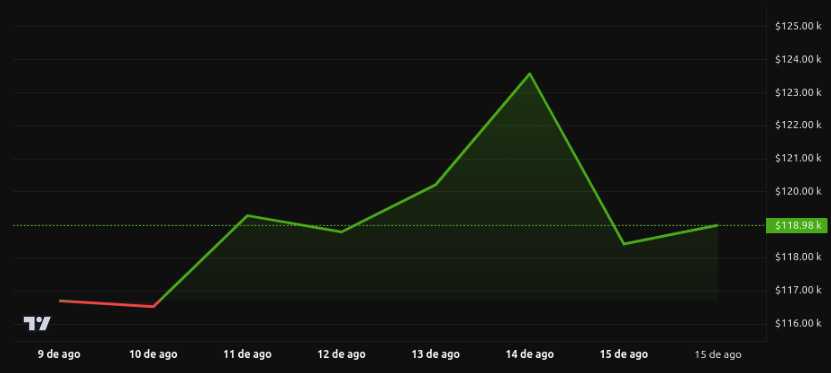The height and width of the screenshot is (373, 831).
Task: Select the 9 de ago date label
Action: tap(59, 354)
